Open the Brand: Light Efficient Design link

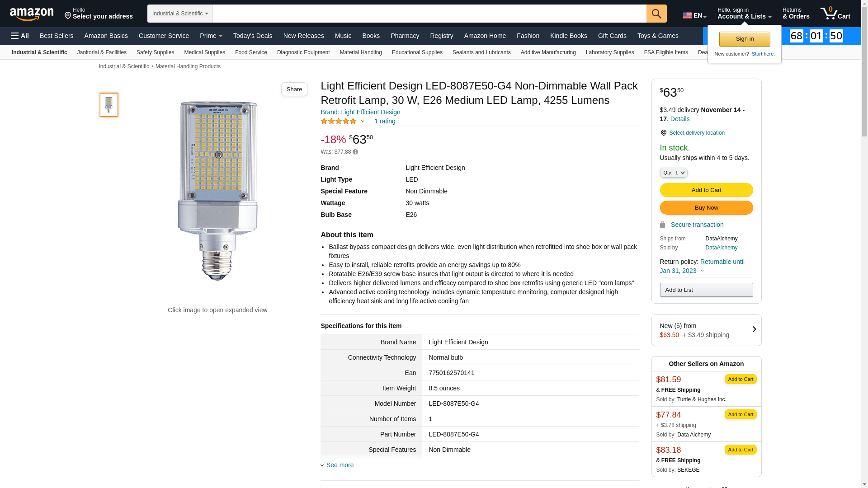point(360,112)
